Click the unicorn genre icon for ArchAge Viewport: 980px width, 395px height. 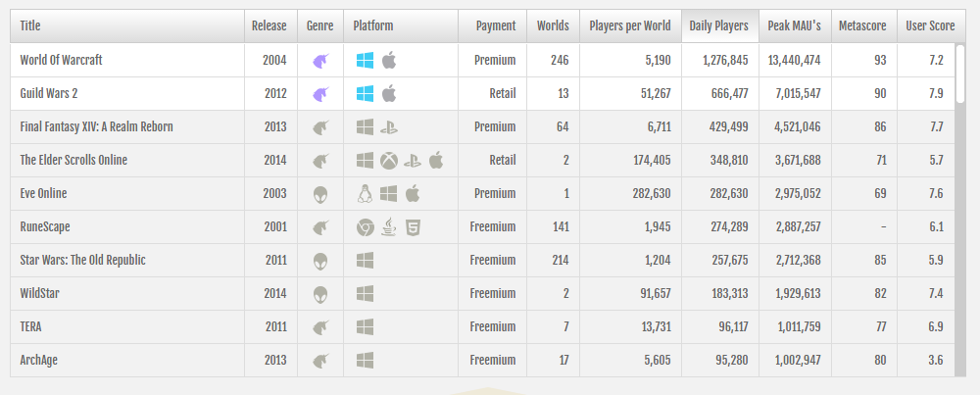click(x=320, y=361)
